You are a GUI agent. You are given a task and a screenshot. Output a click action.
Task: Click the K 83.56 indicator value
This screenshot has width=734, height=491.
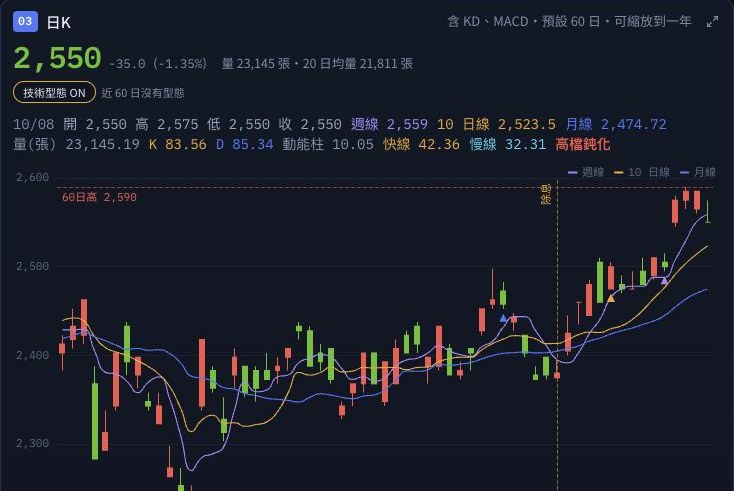177,144
